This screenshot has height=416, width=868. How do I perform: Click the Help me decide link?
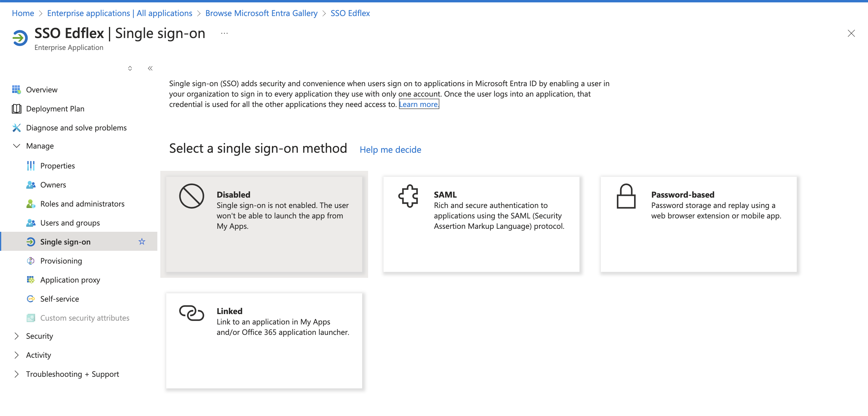coord(390,149)
